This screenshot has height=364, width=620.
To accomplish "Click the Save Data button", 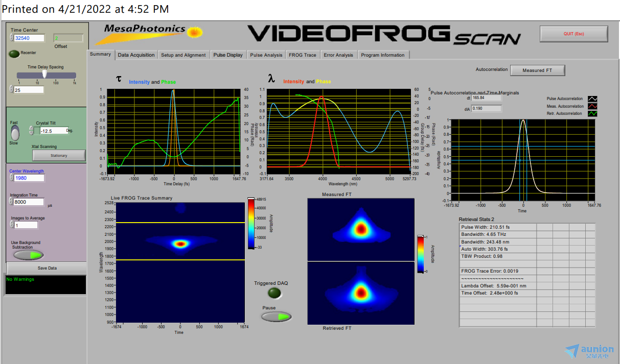I will pyautogui.click(x=47, y=268).
